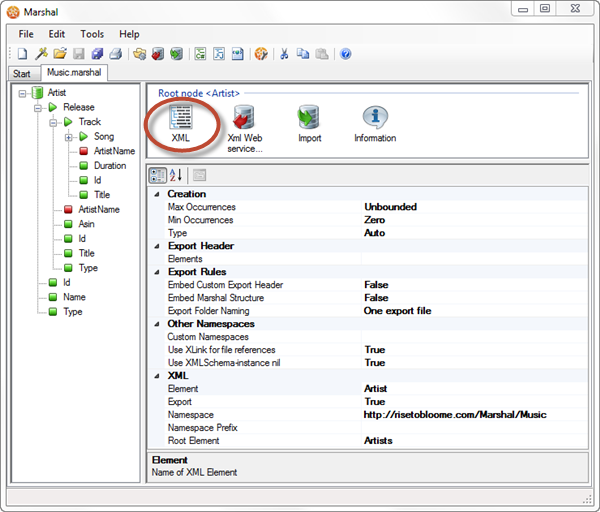Select ArtistName node directly below Song
Image resolution: width=600 pixels, height=512 pixels.
coord(114,151)
